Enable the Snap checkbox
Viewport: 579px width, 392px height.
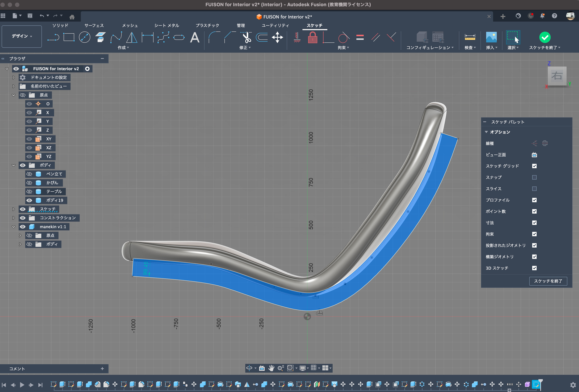534,177
